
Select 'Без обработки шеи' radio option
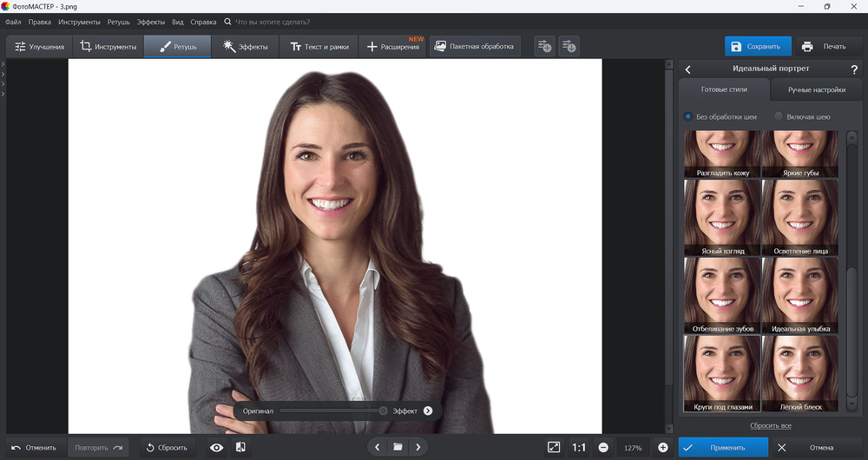688,116
